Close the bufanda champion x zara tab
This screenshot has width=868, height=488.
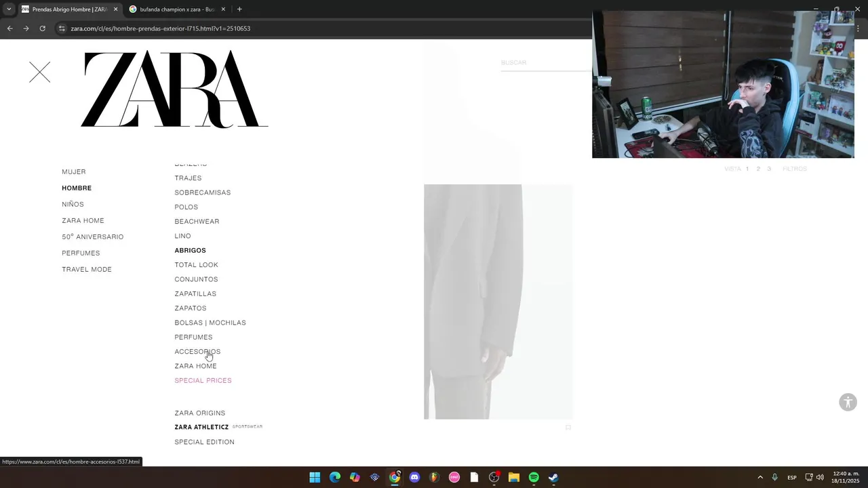[x=223, y=9]
